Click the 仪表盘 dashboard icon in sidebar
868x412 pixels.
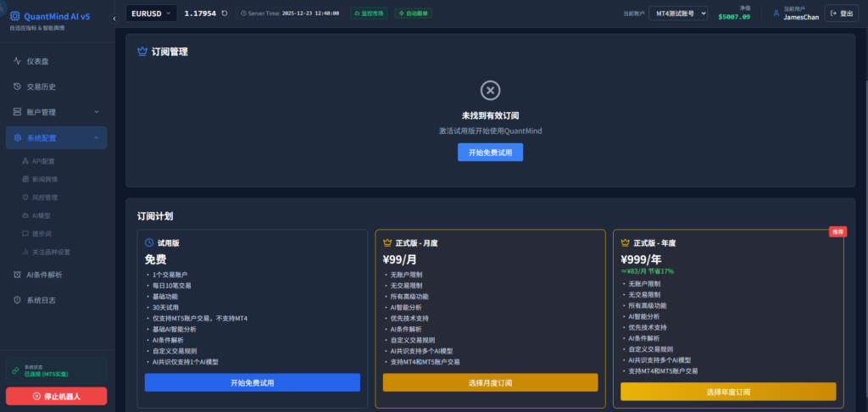pos(18,61)
